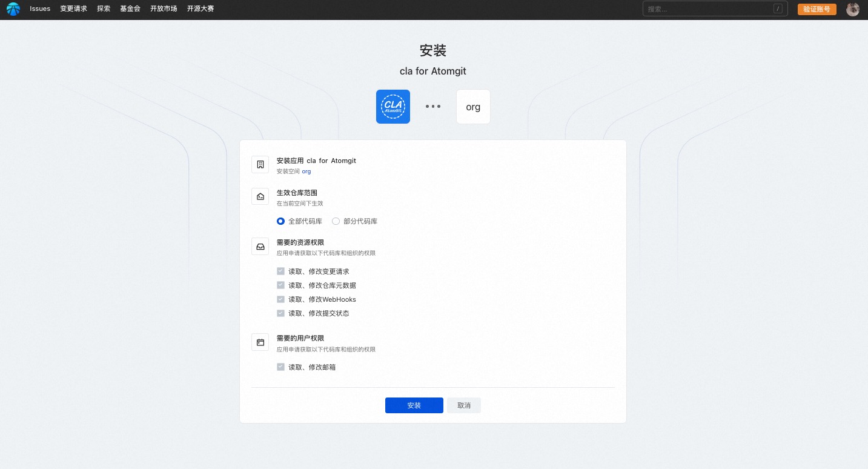Click the Atomgit logo in navbar
Image resolution: width=868 pixels, height=469 pixels.
pos(13,9)
